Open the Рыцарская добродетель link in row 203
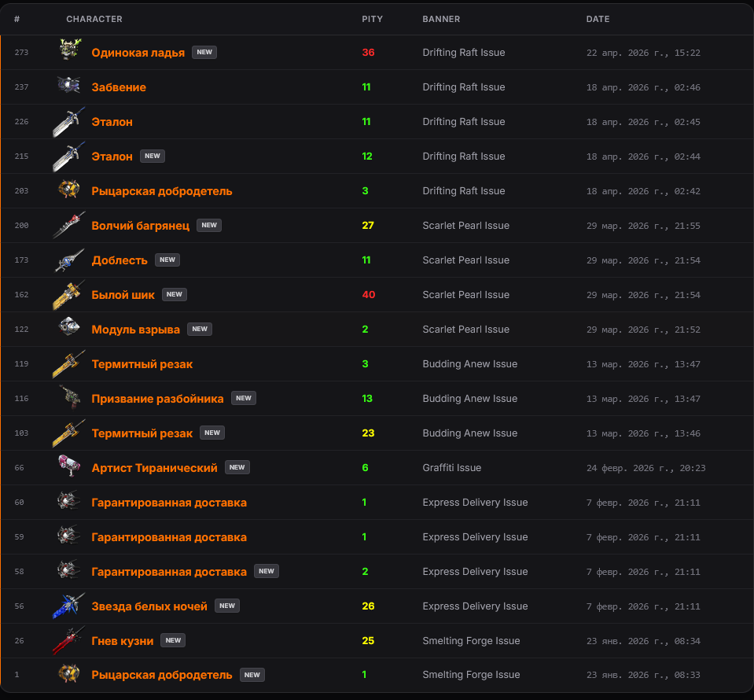The width and height of the screenshot is (754, 700). pyautogui.click(x=162, y=191)
